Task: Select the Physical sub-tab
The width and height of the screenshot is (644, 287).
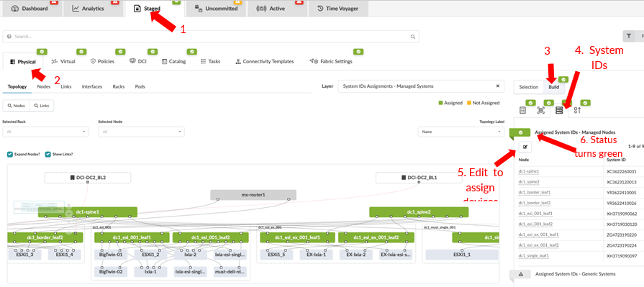Action: pyautogui.click(x=23, y=62)
